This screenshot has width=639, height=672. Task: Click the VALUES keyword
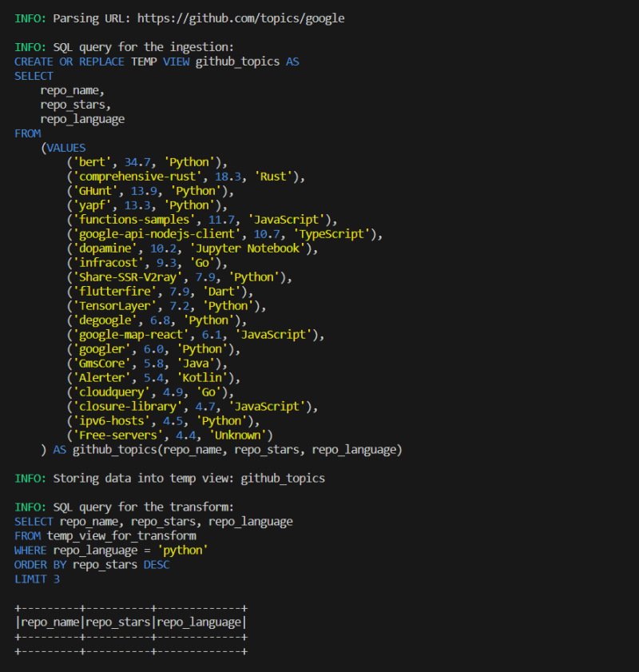(x=66, y=148)
